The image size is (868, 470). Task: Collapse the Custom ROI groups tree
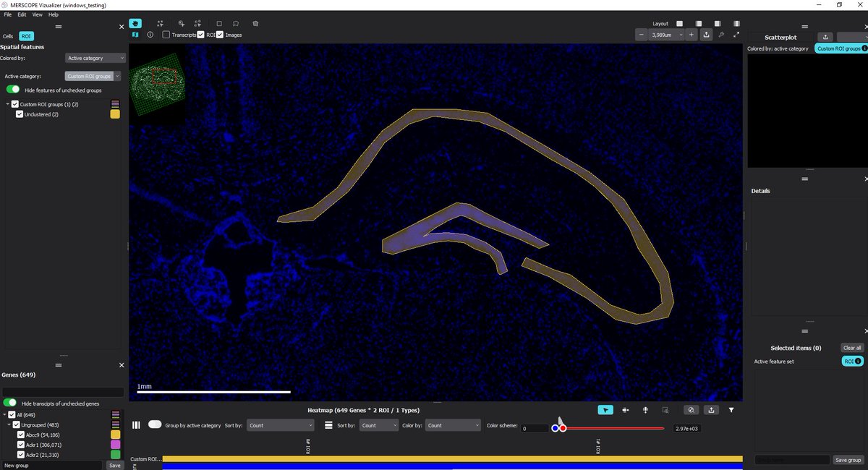pyautogui.click(x=7, y=105)
